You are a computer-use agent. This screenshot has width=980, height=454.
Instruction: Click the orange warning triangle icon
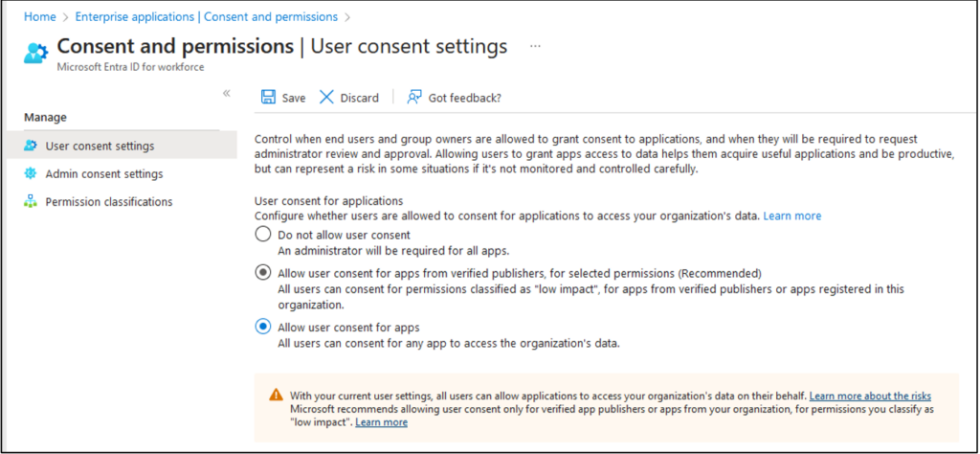276,395
